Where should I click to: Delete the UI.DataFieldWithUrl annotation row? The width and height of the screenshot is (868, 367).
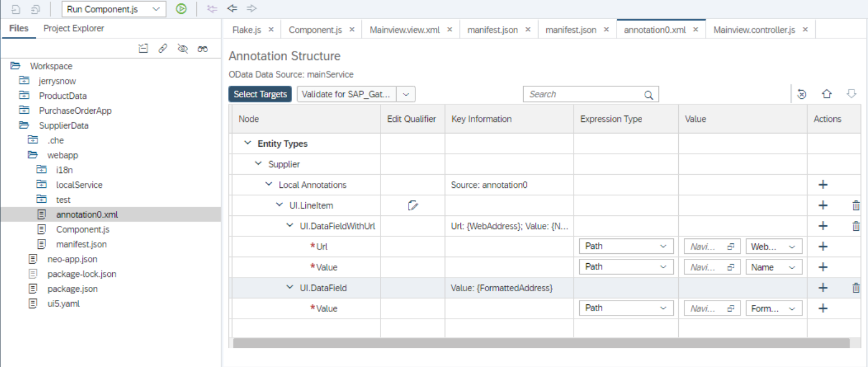click(856, 226)
